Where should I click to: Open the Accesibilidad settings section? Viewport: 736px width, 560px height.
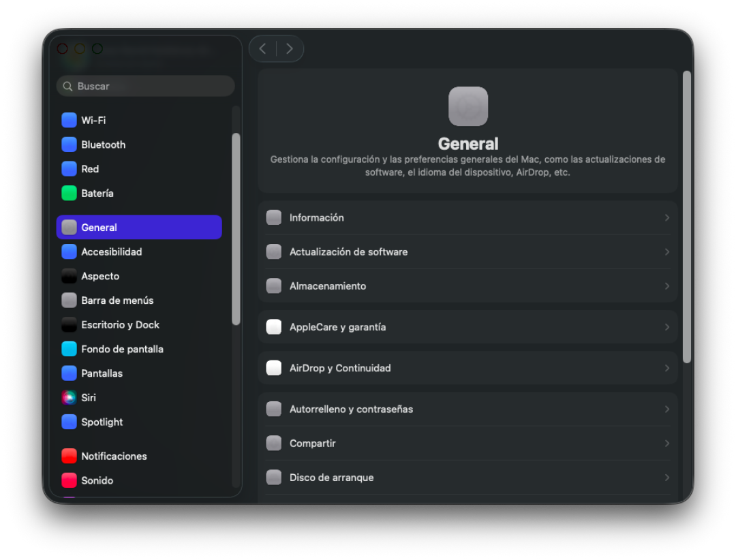[x=139, y=251]
